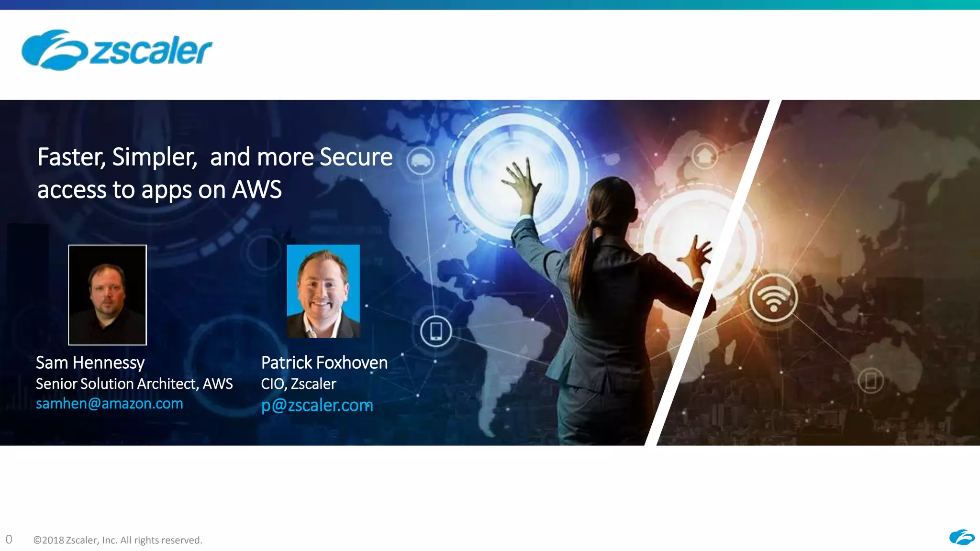
Task: Click Patrick Foxhoven's portrait photo
Action: (323, 291)
